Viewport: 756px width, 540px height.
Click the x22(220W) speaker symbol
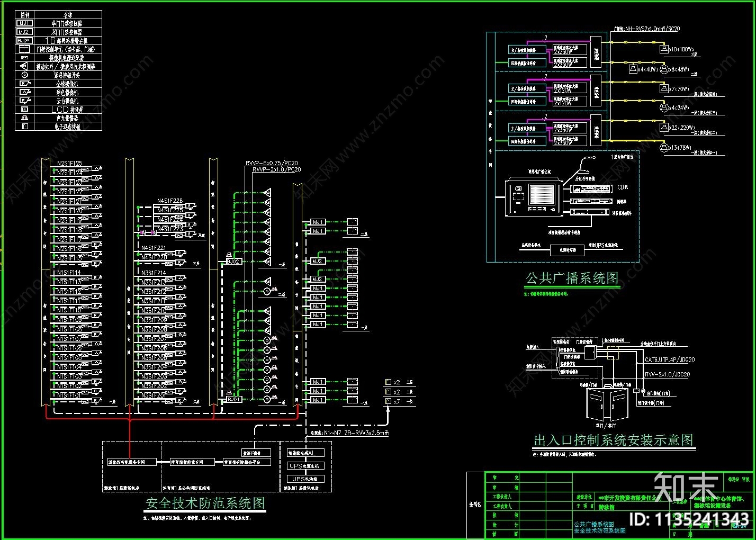coord(664,128)
